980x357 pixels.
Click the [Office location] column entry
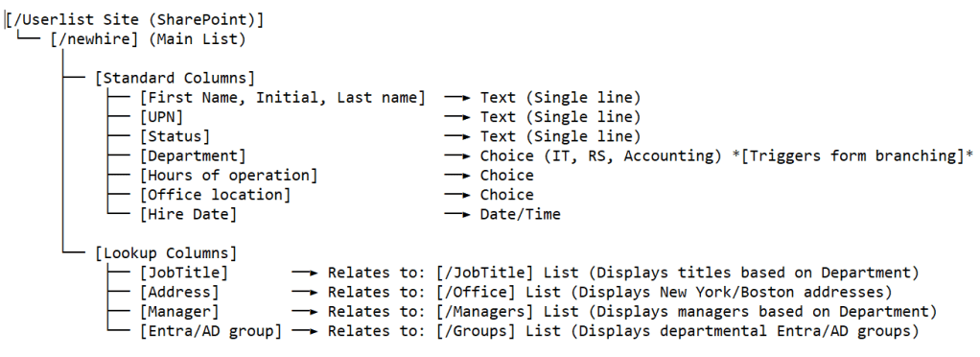coord(215,195)
